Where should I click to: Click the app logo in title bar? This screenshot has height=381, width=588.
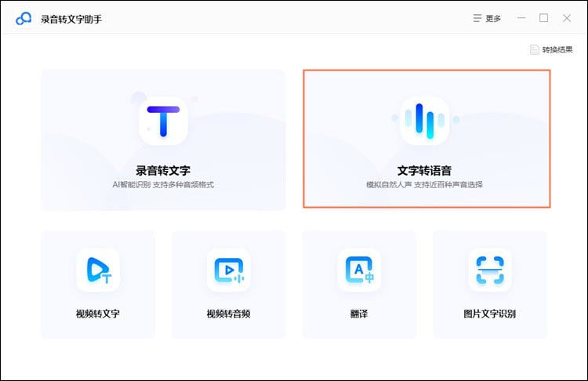tap(24, 19)
